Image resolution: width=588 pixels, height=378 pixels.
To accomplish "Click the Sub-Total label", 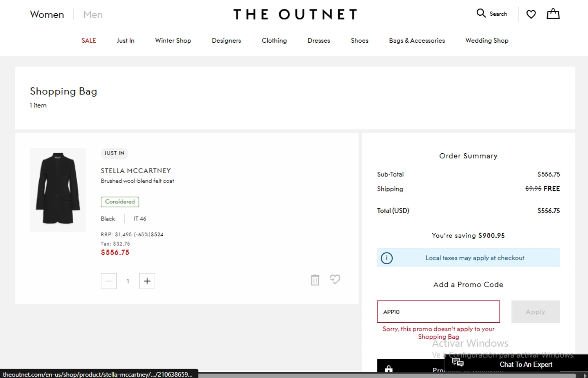I will pos(390,174).
